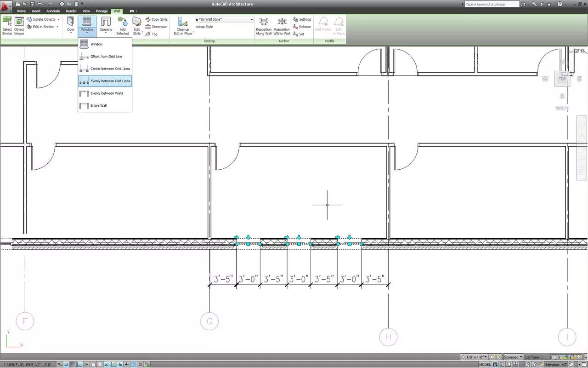Toggle Grid Display in status bar
Viewport: 588px width, 368px height.
(x=73, y=364)
